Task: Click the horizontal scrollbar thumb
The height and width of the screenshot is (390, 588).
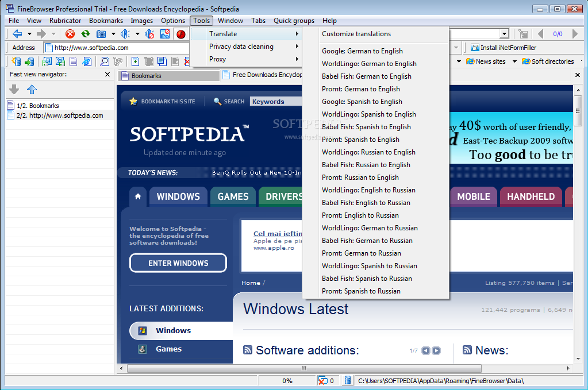Action: [304, 368]
